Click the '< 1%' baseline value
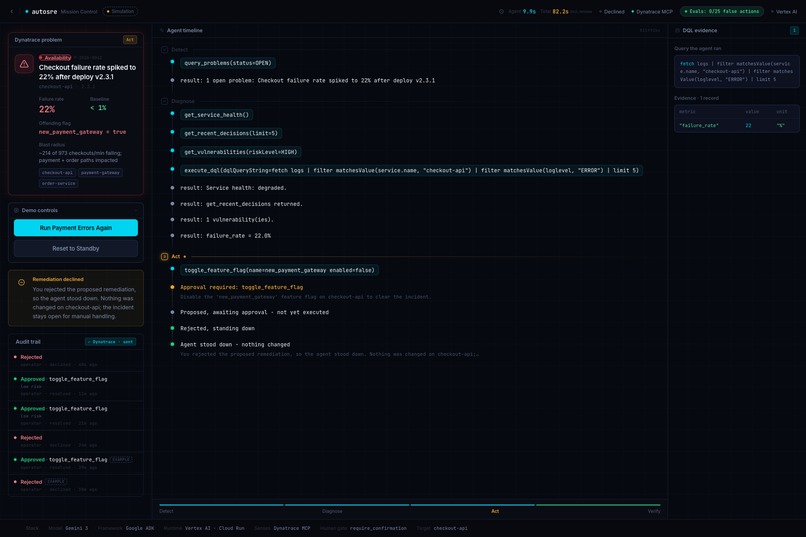Screen dimensions: 806x537 click(98, 108)
